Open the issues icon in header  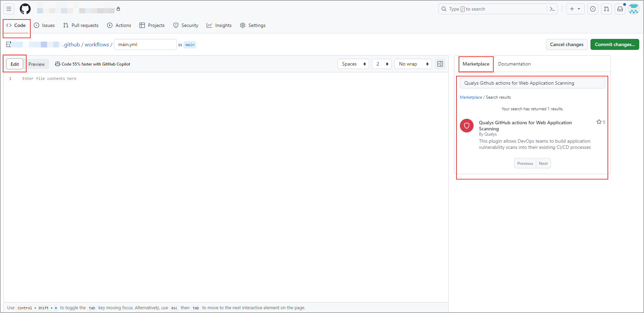pyautogui.click(x=593, y=9)
